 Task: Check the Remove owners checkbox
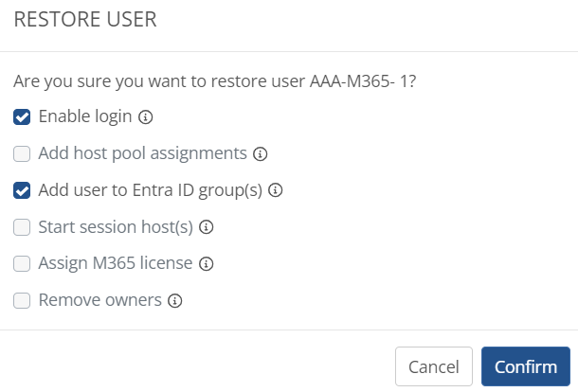tap(22, 300)
